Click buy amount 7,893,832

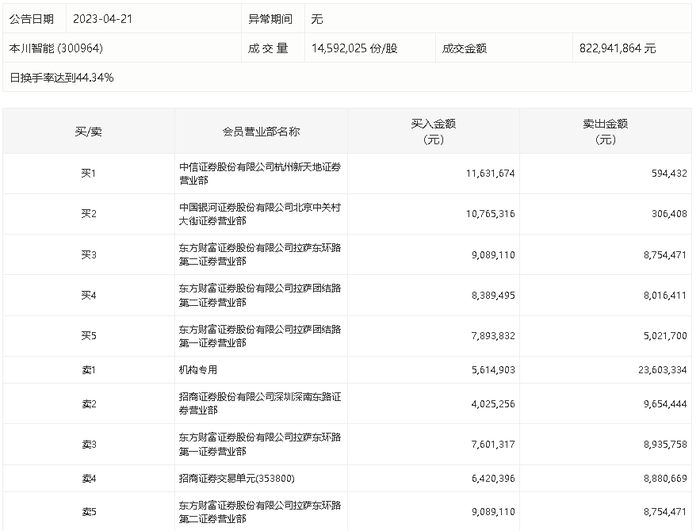[493, 336]
